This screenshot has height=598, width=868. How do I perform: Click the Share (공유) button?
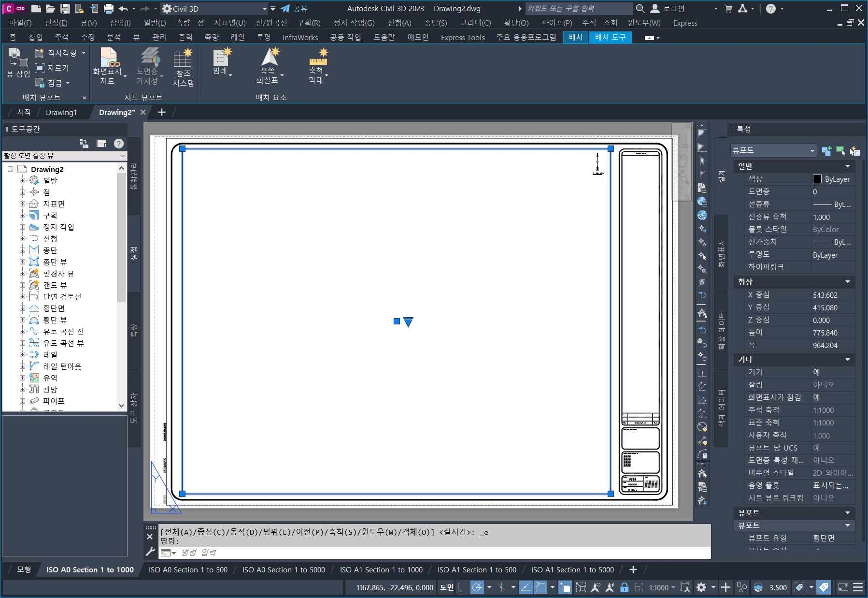click(294, 9)
